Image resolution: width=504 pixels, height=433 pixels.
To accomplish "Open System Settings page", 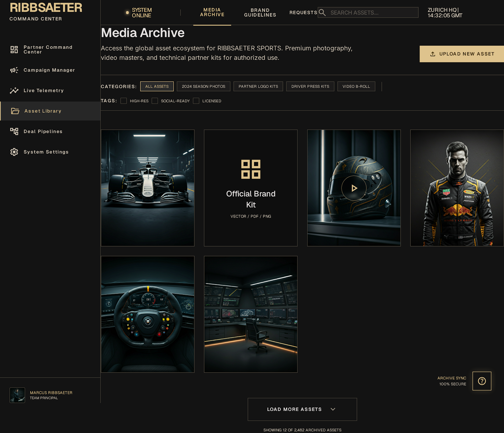I will pyautogui.click(x=50, y=152).
